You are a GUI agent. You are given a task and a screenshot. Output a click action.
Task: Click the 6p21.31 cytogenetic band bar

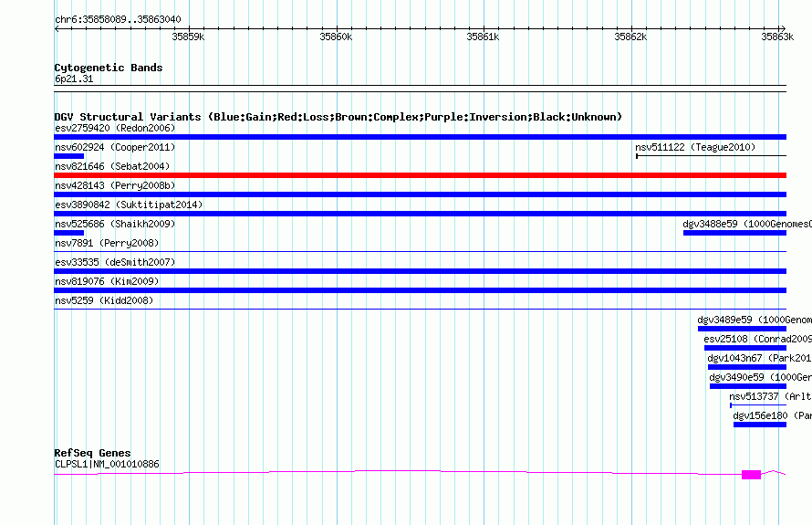(420, 89)
